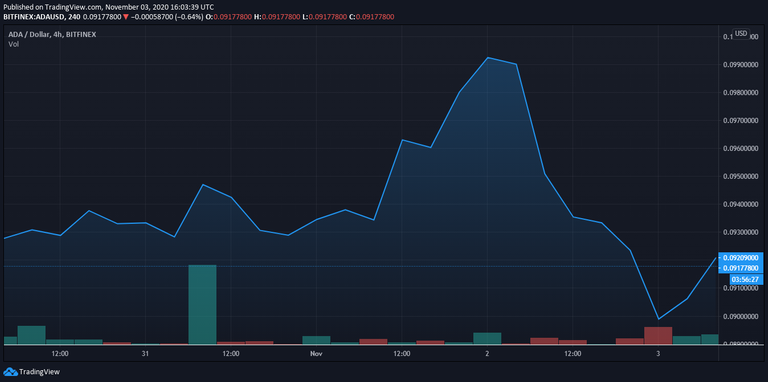Viewport: 768px width, 382px height.
Task: Click the Nov label on time axis
Action: pos(316,354)
